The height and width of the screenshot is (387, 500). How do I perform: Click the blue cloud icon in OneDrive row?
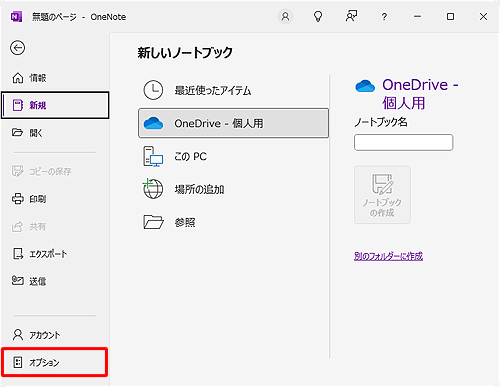pyautogui.click(x=153, y=123)
